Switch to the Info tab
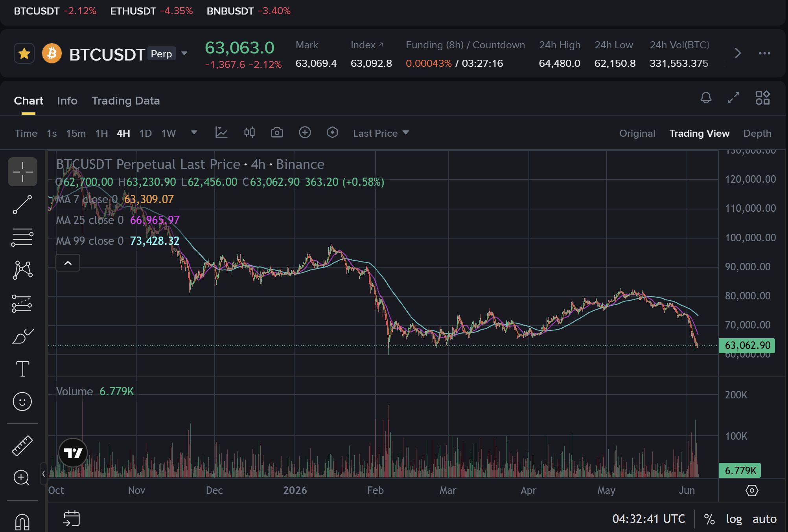The image size is (788, 532). coord(67,101)
